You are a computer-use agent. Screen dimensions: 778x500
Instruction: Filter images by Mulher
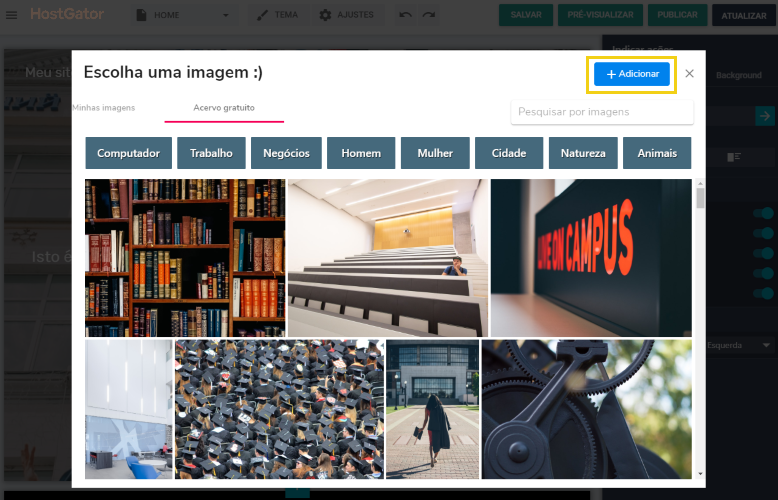[x=435, y=153]
